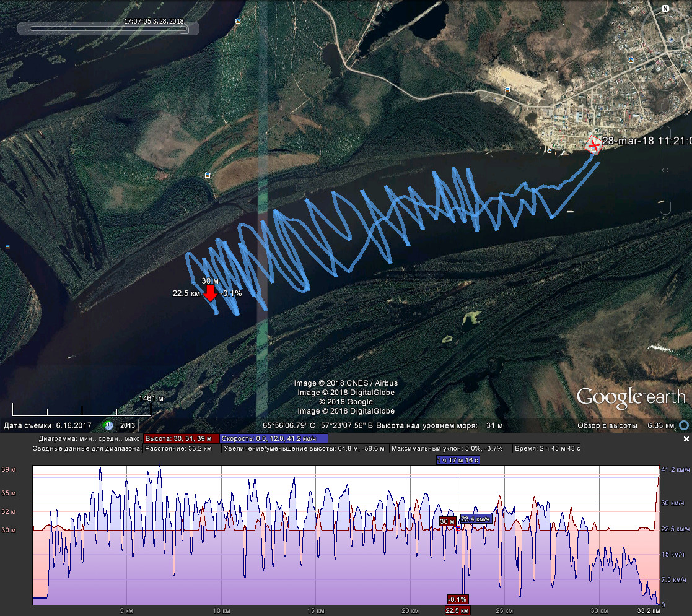Toggle the Скорость speed graph series
Screen dimensions: 692x616
273,438
